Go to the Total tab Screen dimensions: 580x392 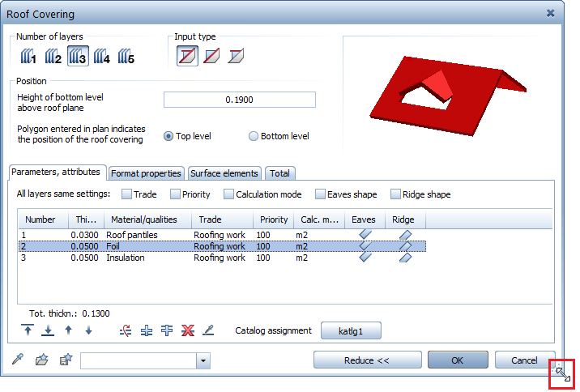[x=279, y=173]
